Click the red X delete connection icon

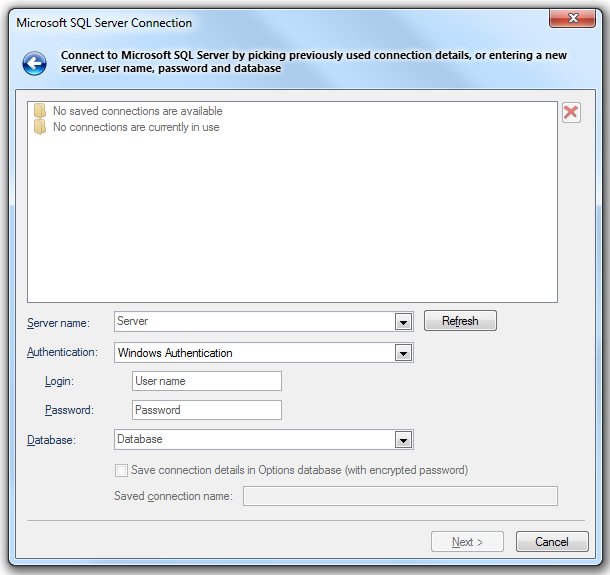(571, 113)
